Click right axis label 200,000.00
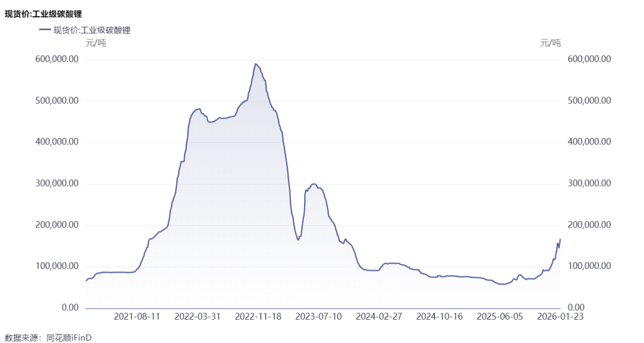This screenshot has width=644, height=343. click(589, 225)
